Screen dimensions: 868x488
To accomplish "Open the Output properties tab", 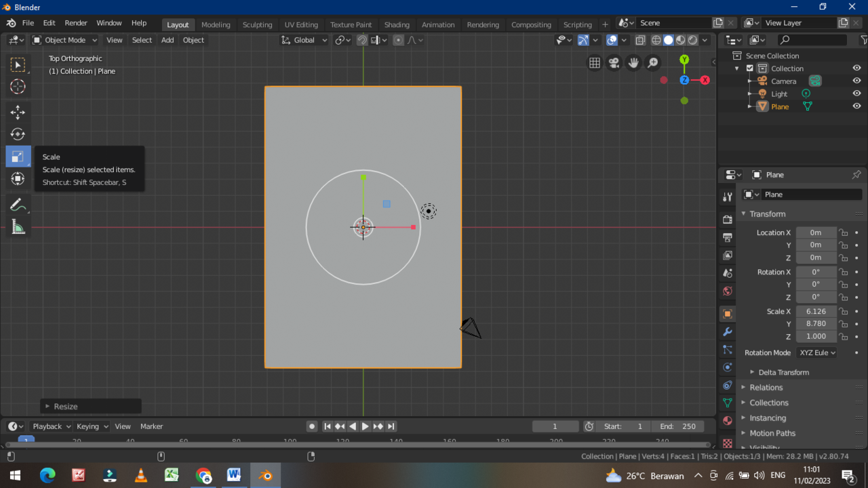I will pyautogui.click(x=728, y=237).
